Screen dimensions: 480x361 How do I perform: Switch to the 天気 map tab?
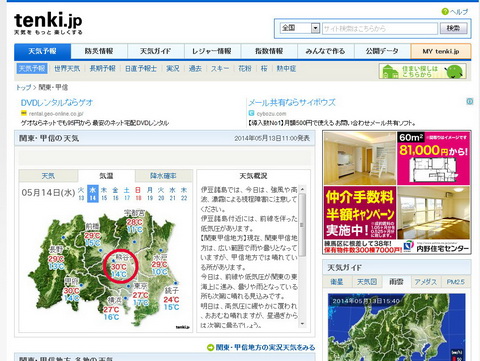point(48,176)
